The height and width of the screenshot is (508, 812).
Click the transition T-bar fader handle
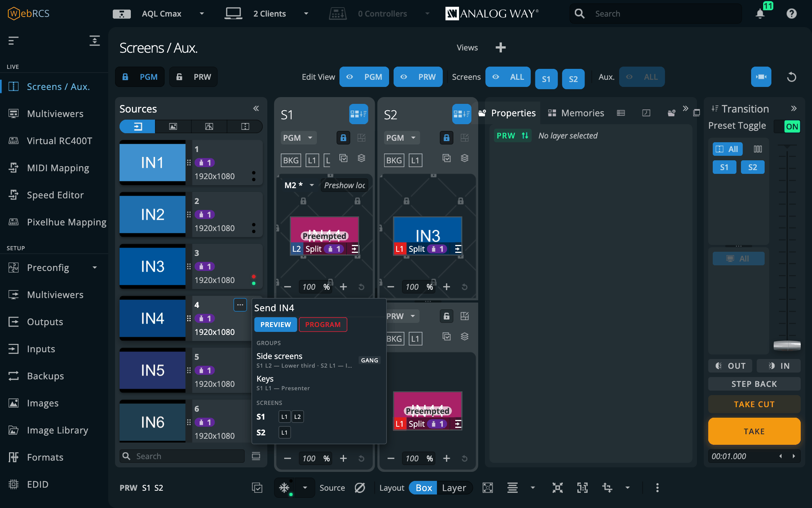pyautogui.click(x=787, y=345)
